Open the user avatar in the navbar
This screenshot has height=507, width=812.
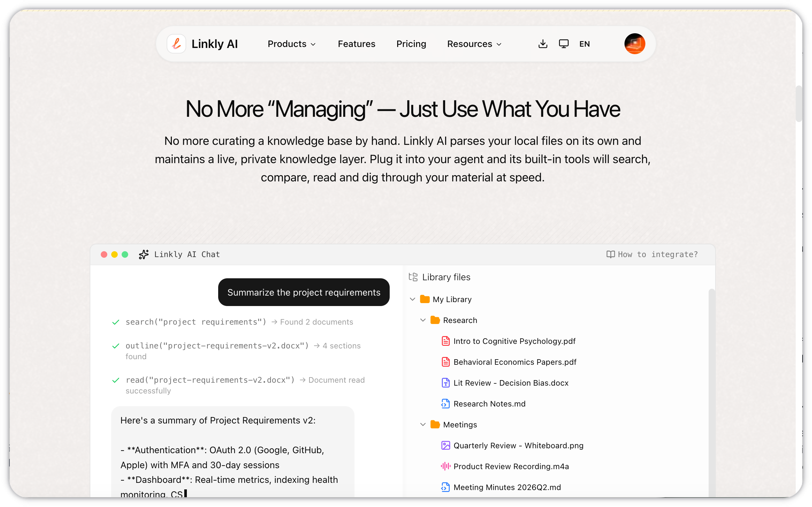pyautogui.click(x=634, y=44)
